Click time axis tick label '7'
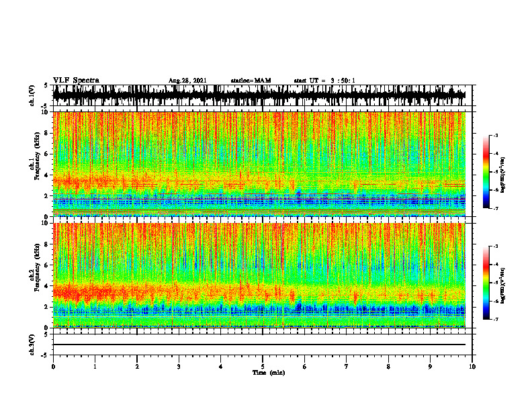The width and height of the screenshot is (532, 411). click(x=347, y=367)
